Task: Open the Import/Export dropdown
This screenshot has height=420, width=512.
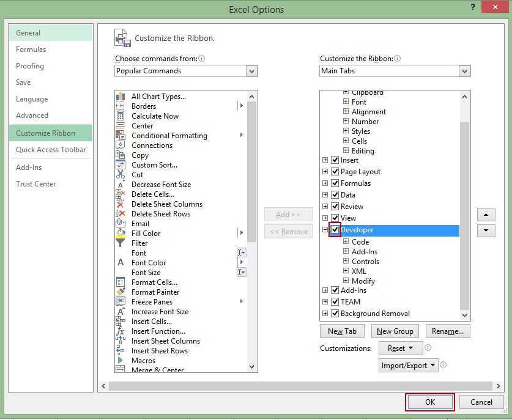Action: point(408,365)
